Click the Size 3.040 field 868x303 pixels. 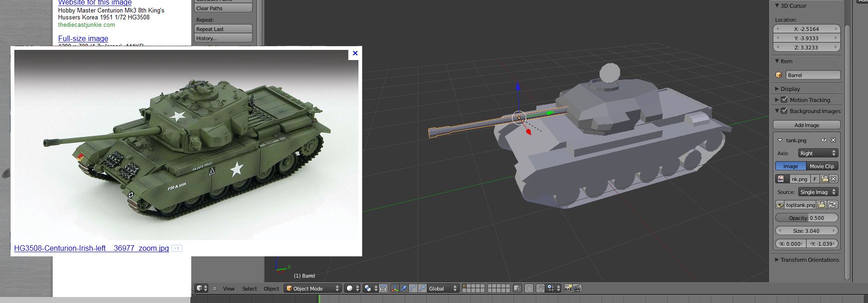click(x=807, y=230)
